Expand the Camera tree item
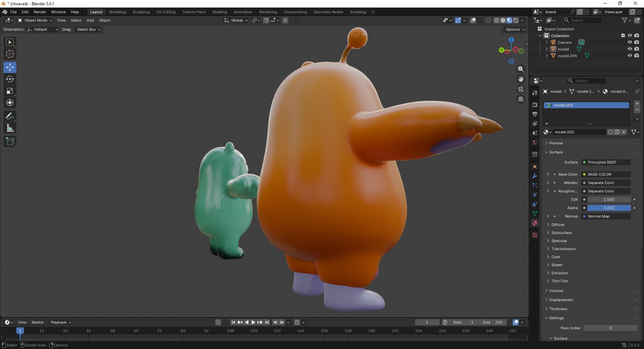This screenshot has width=644, height=349. click(546, 42)
